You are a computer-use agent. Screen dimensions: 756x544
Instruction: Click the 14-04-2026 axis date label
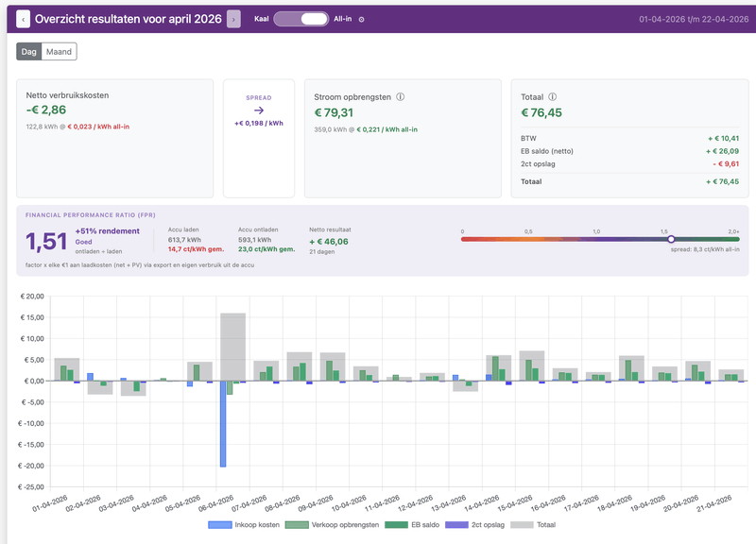(x=482, y=503)
